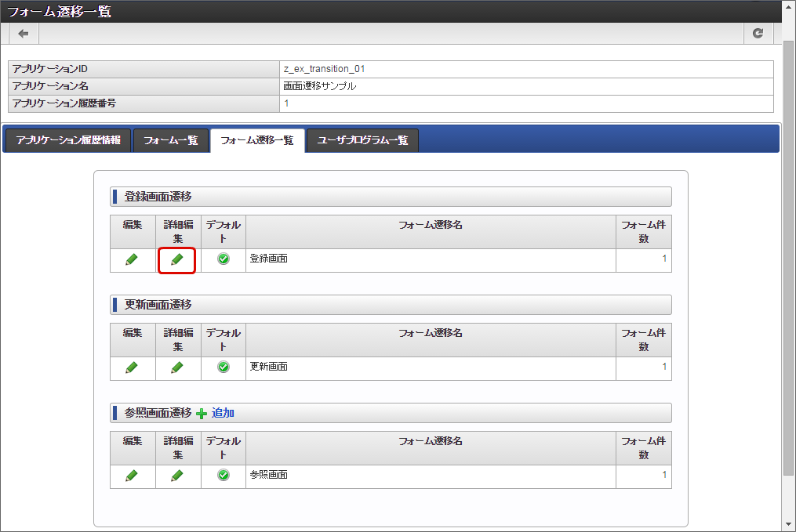
Task: Click the デフォルト column header in 参照画面遷移 table
Action: tap(224, 448)
